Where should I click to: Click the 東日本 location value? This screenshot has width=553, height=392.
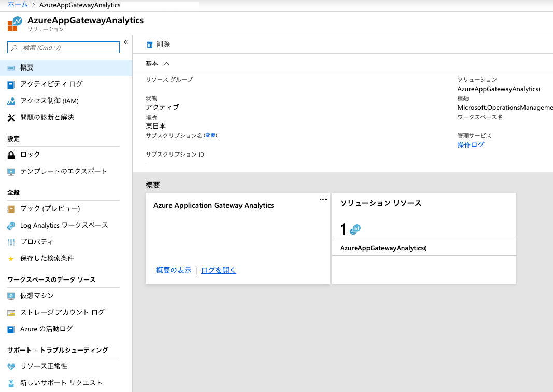[155, 127]
